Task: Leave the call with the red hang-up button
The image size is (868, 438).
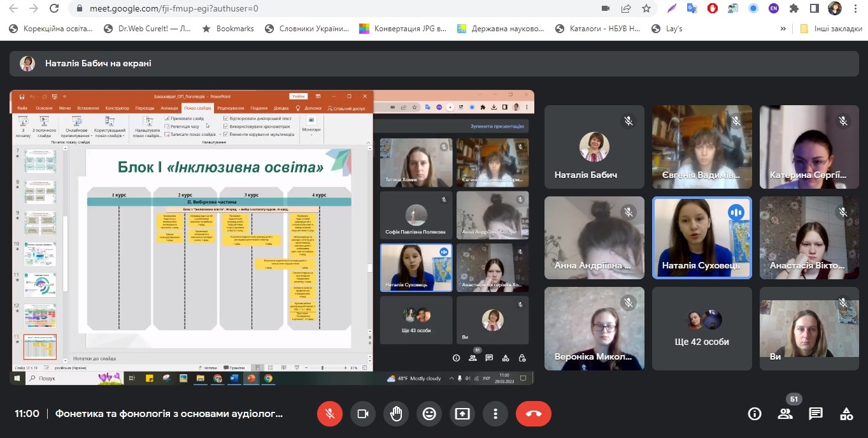Action: tap(534, 414)
